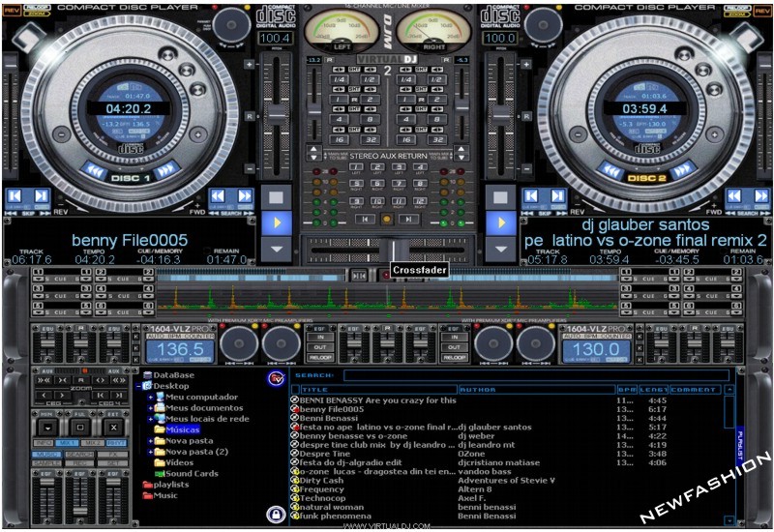774x532 pixels.
Task: Click rewind arrows on Disc 1 jog wheel
Action: click(x=94, y=171)
